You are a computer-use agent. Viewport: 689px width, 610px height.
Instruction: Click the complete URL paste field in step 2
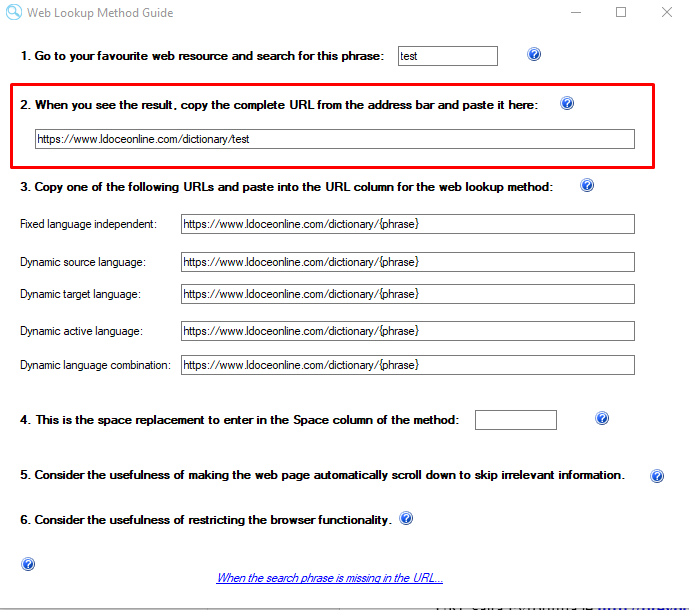point(335,139)
